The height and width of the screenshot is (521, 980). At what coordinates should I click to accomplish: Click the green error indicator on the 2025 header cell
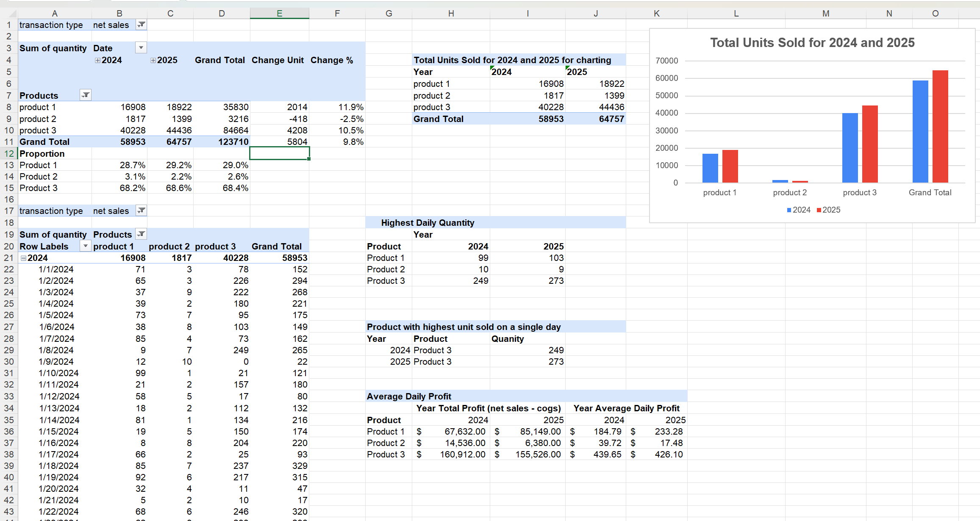point(567,68)
